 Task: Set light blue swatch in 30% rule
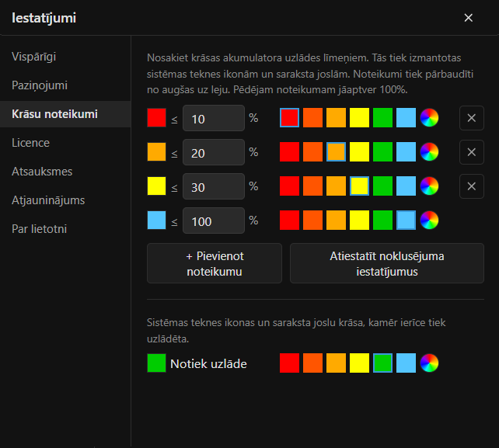pos(406,186)
